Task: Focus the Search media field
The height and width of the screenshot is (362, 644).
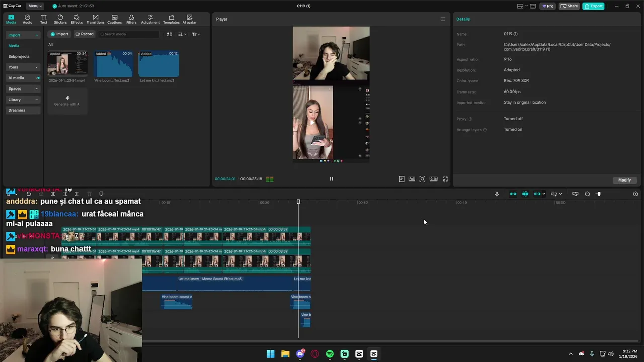Action: 129,34
